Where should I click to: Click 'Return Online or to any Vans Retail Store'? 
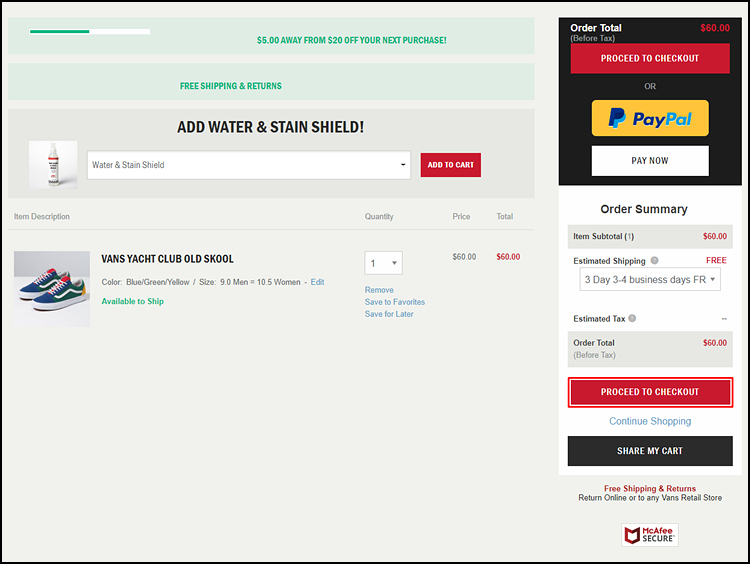click(x=650, y=498)
